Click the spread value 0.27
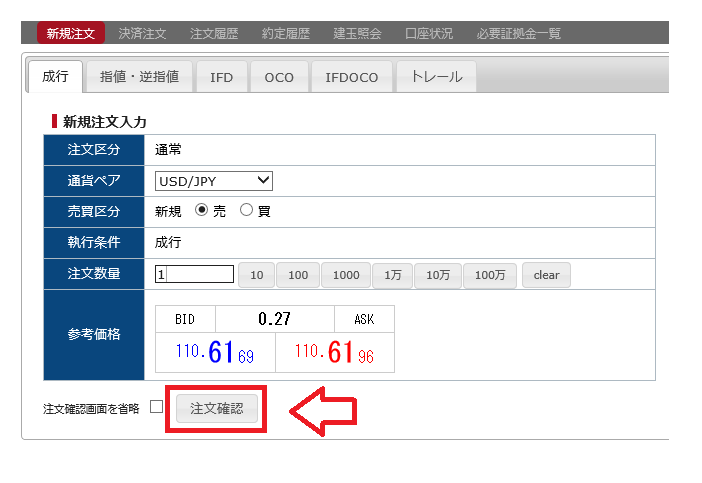The image size is (702, 483). [274, 319]
